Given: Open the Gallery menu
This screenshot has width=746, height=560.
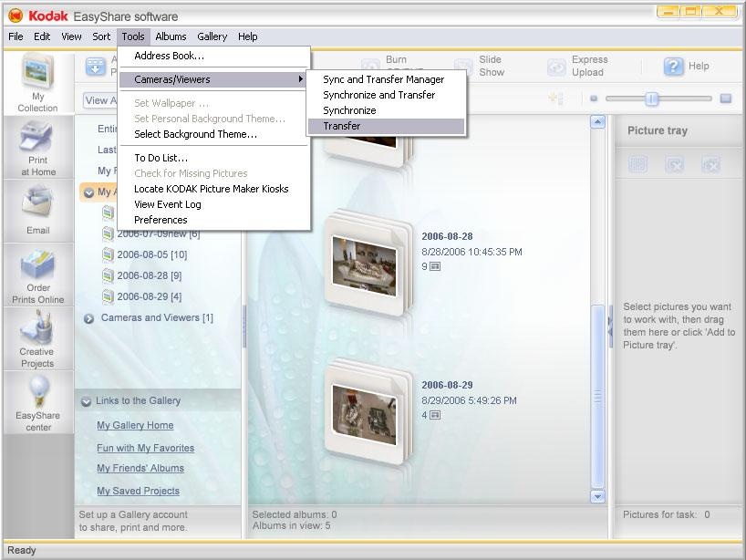Looking at the screenshot, I should pyautogui.click(x=212, y=36).
